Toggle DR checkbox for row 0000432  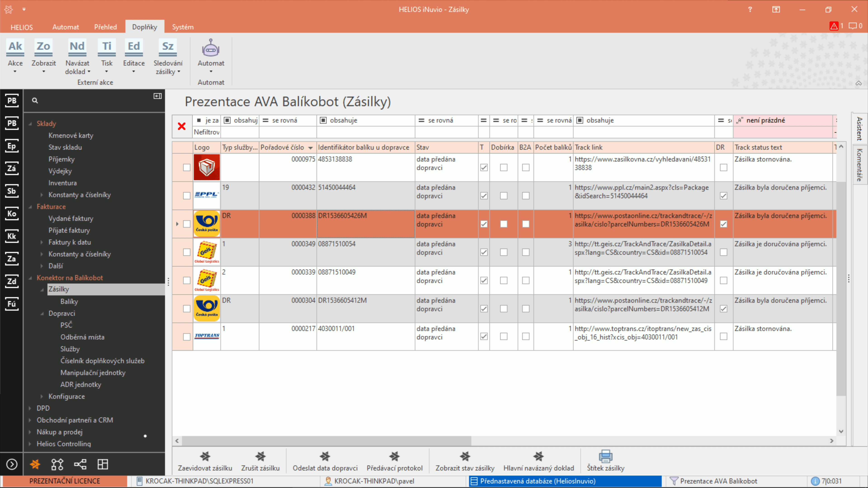click(723, 196)
